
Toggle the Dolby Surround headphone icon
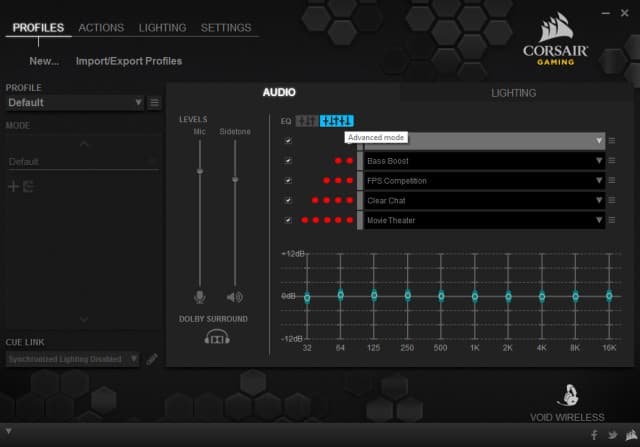[217, 337]
